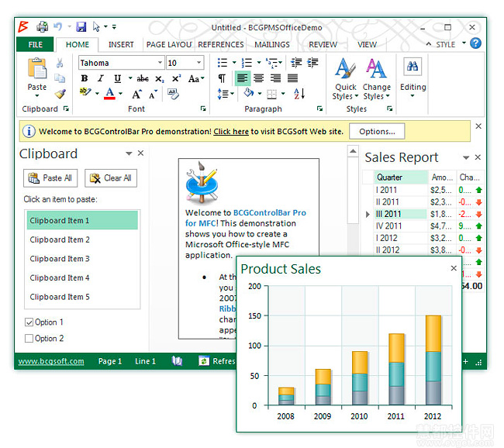Select Align Right paragraph alignment
504x448 pixels.
(x=275, y=78)
